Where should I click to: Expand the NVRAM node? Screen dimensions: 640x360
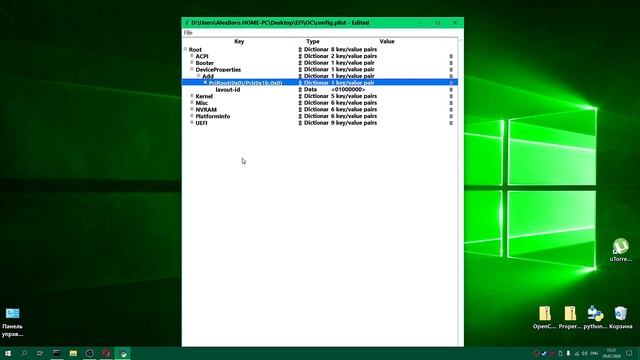(192, 109)
